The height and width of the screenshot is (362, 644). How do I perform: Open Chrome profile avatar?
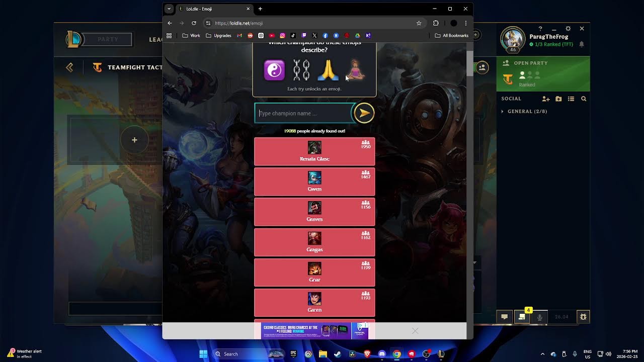click(453, 23)
